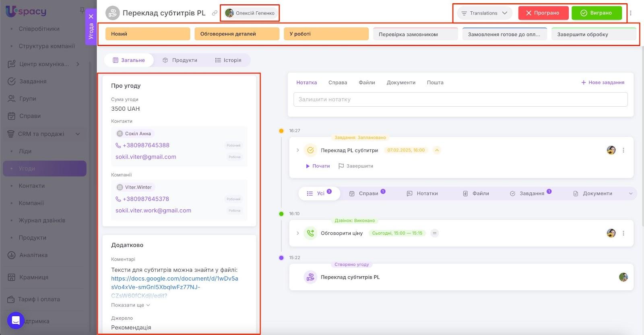Click the green Виграно button
Viewport: 644px width, 335px height.
596,13
